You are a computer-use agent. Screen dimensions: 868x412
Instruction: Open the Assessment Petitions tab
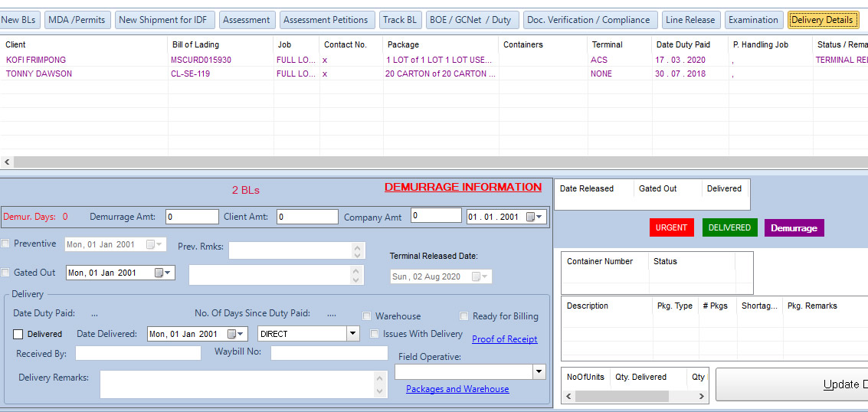tap(326, 20)
